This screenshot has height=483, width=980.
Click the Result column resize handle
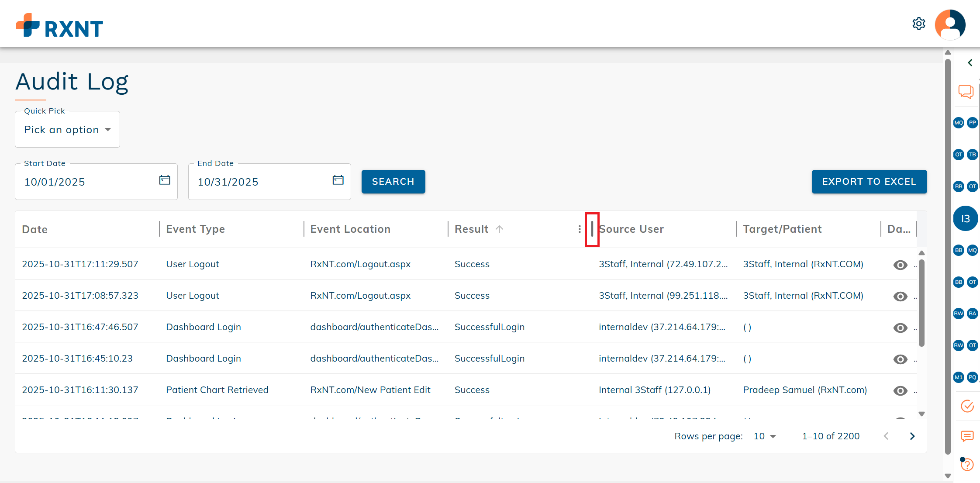592,229
